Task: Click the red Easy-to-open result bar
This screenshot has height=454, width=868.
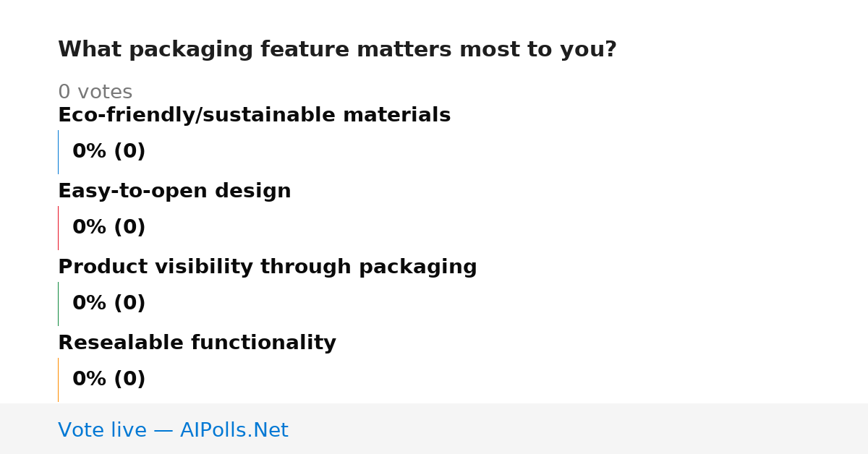Action: 58,228
